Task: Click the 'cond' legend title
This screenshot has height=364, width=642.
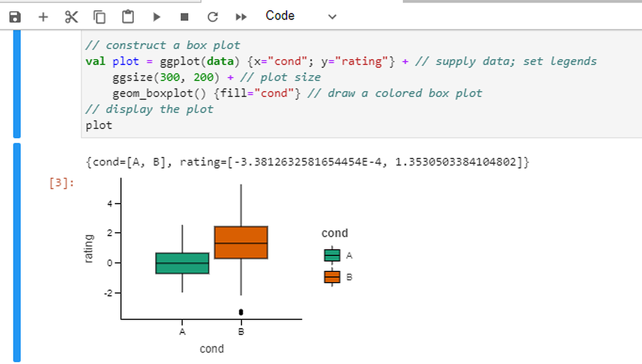Action: tap(335, 233)
